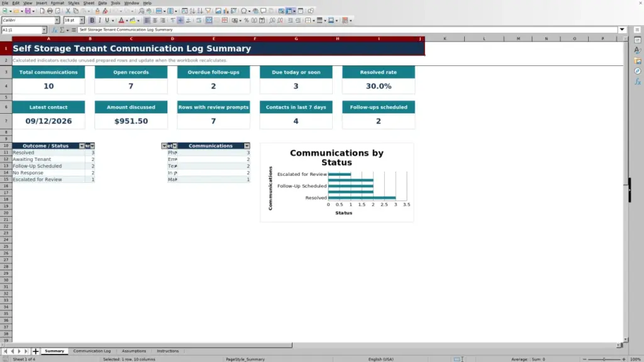Expand the formula bar using the arrow

point(622,30)
